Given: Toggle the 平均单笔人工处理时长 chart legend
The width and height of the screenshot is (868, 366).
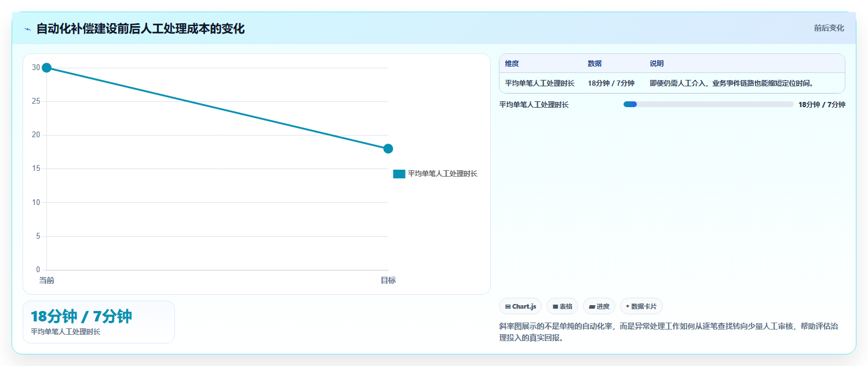Looking at the screenshot, I should click(435, 174).
